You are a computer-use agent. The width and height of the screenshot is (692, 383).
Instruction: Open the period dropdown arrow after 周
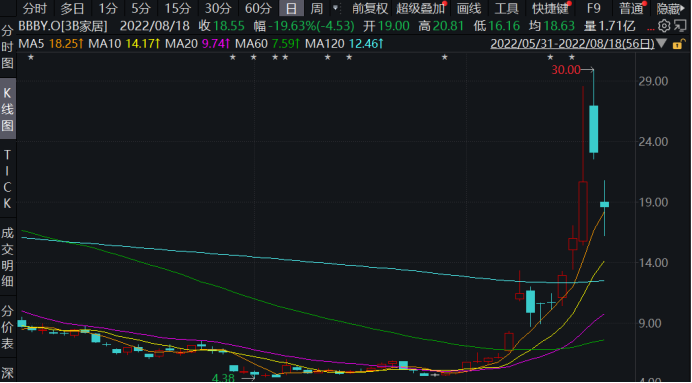coord(336,8)
